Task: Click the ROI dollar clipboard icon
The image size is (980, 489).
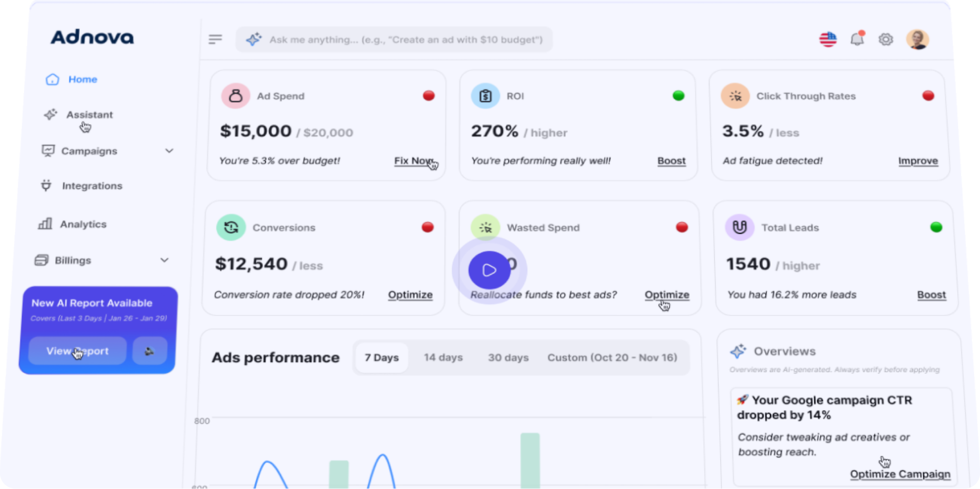Action: click(485, 96)
